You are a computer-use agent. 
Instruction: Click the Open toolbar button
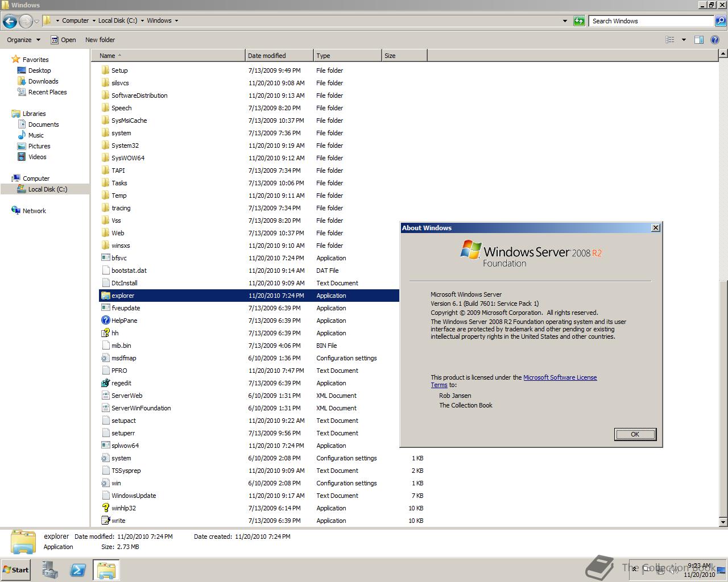point(63,40)
